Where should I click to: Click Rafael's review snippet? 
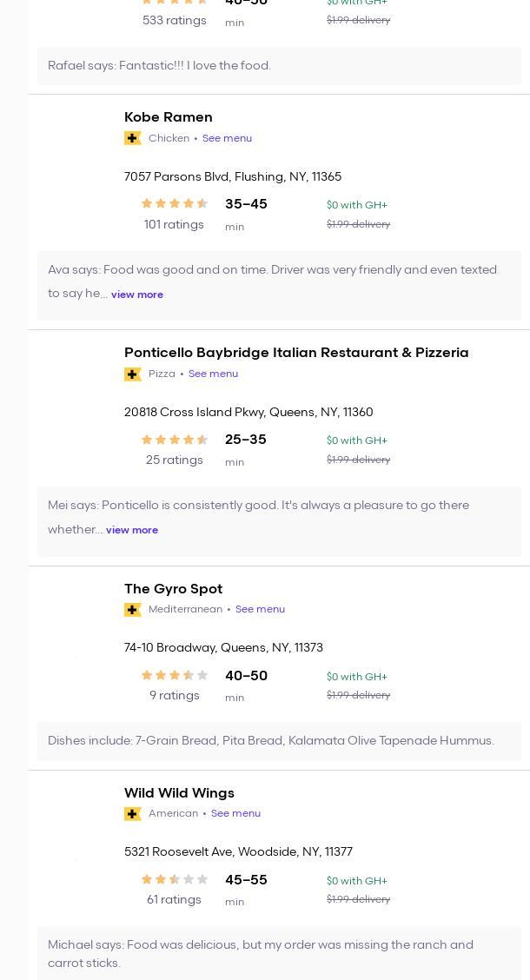point(160,66)
